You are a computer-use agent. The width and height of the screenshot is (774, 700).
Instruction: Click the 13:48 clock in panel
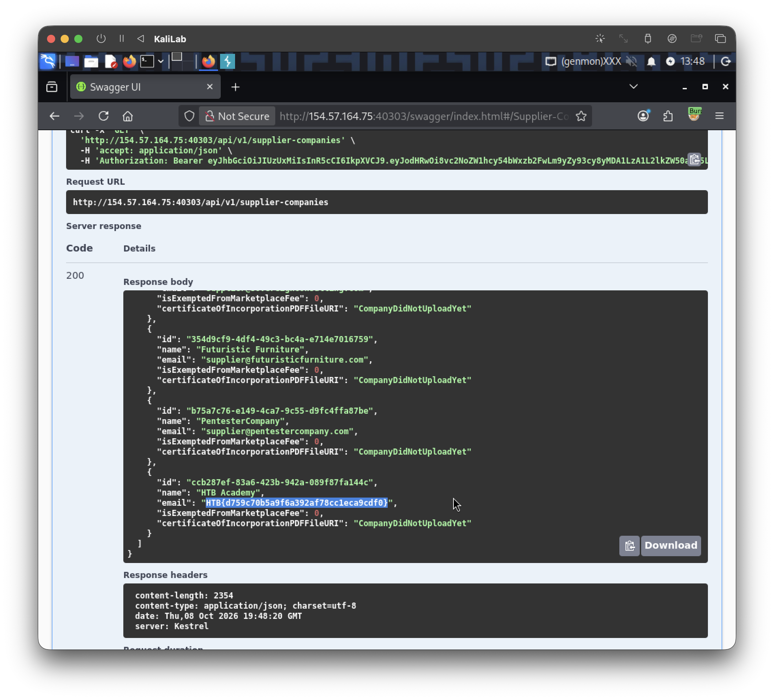692,61
